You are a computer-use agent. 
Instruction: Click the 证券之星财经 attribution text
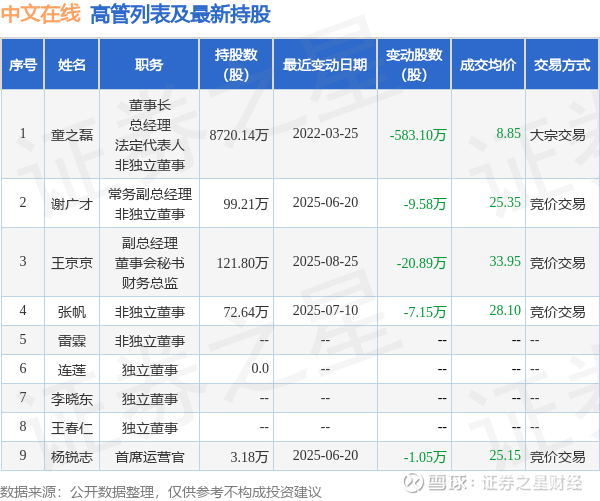pyautogui.click(x=532, y=483)
